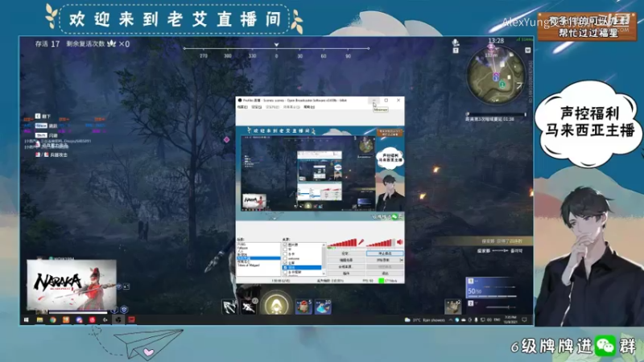Click the Global Sources button in OBS
644x362 pixels.
click(345, 267)
